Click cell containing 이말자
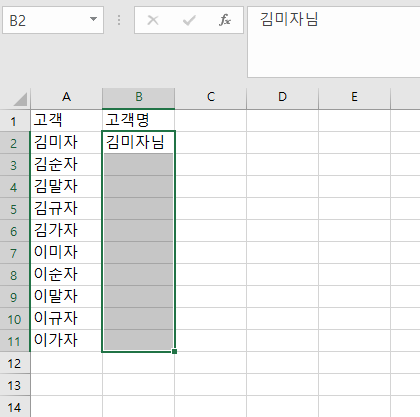 click(66, 297)
